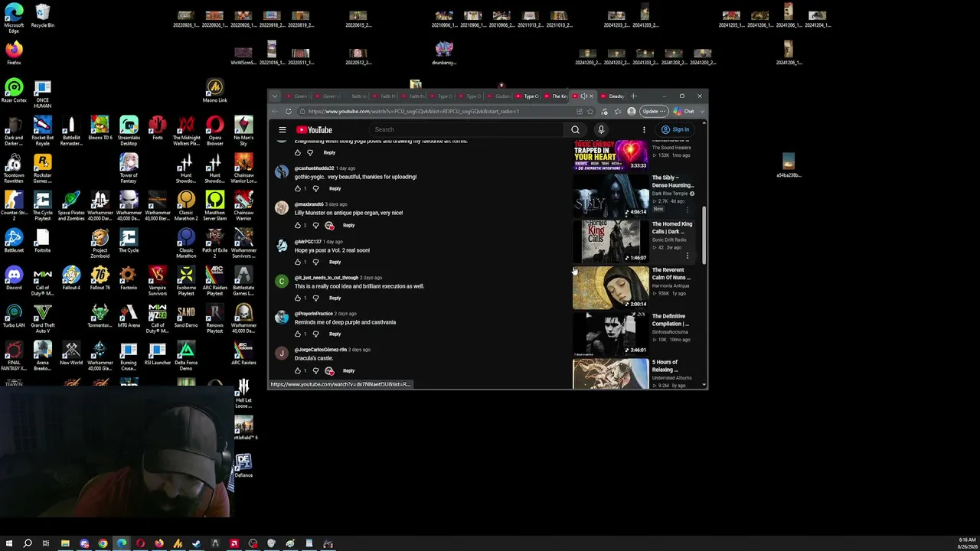The height and width of the screenshot is (551, 980).
Task: Open the Maono Link desktop shortcut
Action: pos(215,90)
